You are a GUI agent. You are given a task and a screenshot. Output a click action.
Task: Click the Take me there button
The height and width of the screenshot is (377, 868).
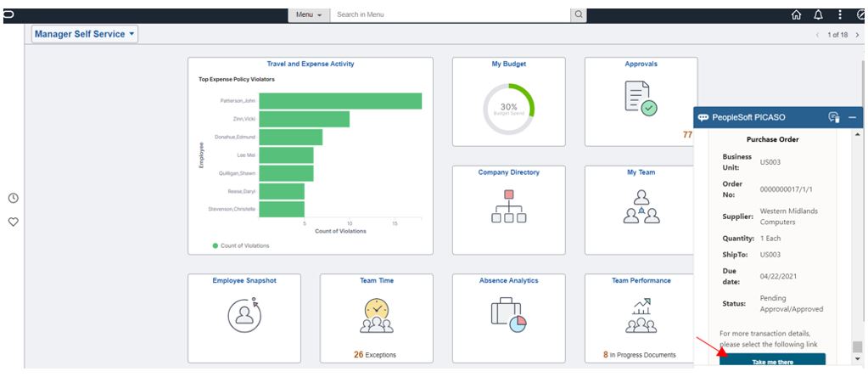tap(772, 360)
